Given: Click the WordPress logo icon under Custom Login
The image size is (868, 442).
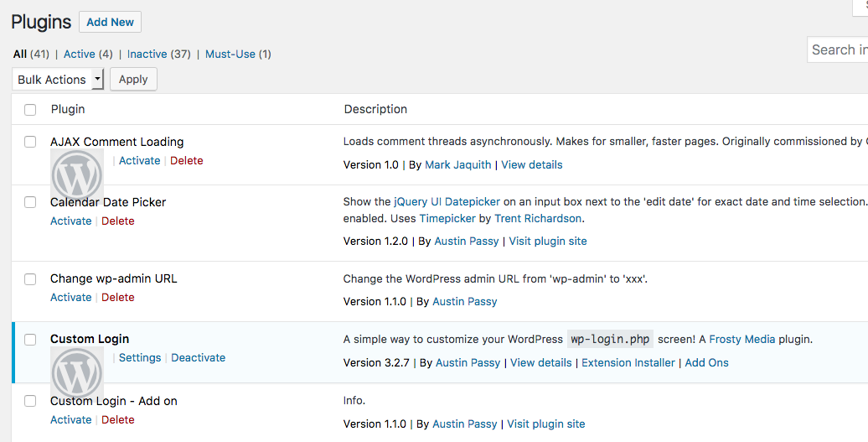Looking at the screenshot, I should [x=77, y=372].
